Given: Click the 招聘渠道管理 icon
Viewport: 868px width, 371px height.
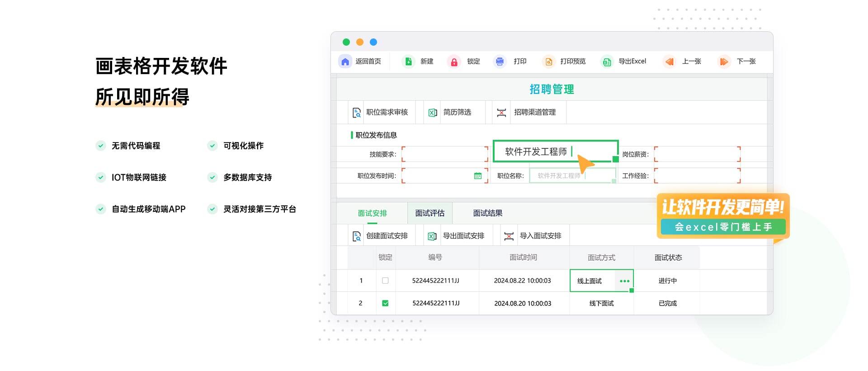Looking at the screenshot, I should click(x=501, y=112).
